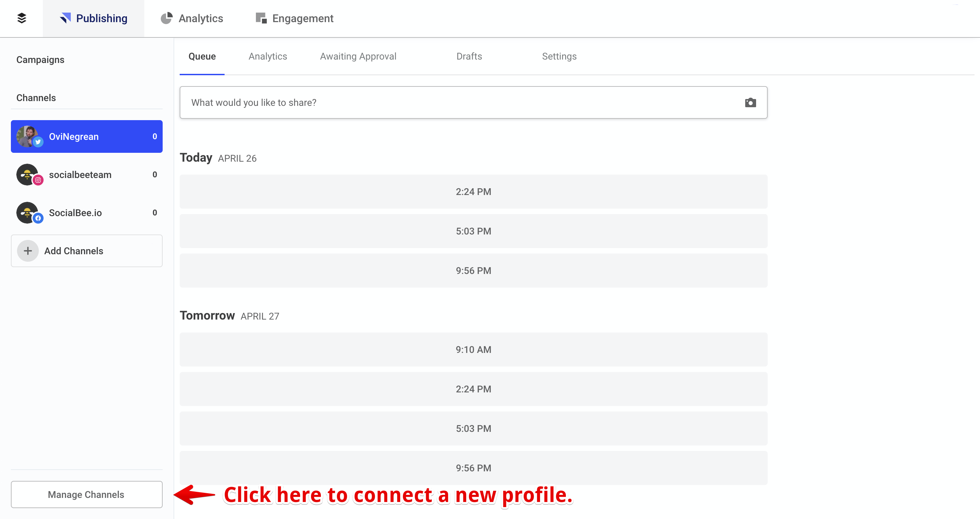The height and width of the screenshot is (519, 980).
Task: Click the SocialBee.io bee avatar
Action: 27,212
